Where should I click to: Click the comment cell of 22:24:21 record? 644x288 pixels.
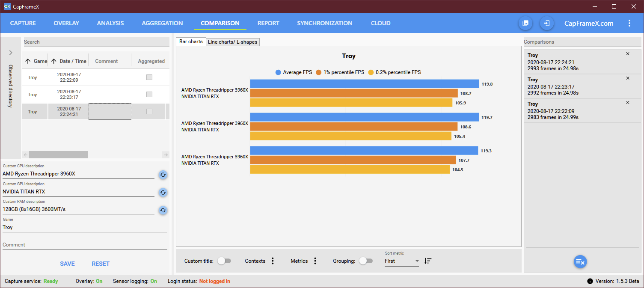point(110,112)
